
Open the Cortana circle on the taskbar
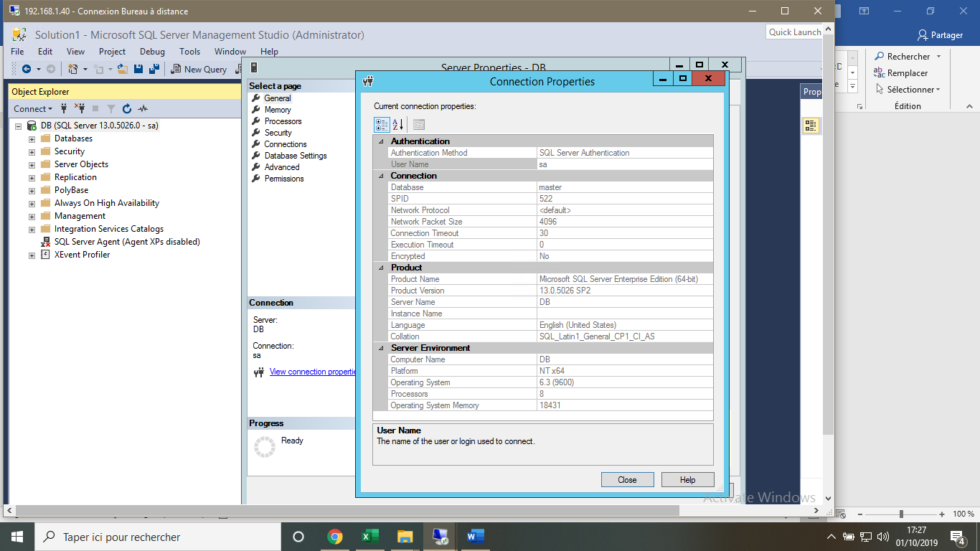coord(298,537)
